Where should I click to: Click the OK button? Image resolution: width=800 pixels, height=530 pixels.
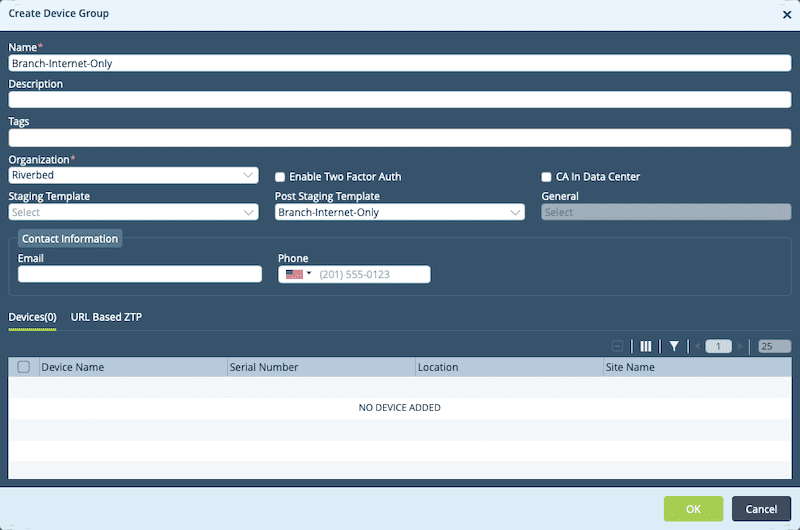tap(693, 509)
